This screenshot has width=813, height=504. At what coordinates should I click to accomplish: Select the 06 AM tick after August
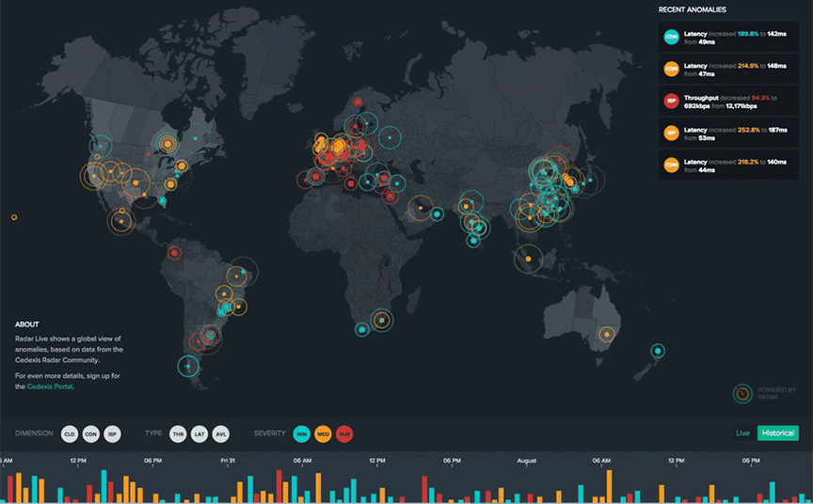601,461
